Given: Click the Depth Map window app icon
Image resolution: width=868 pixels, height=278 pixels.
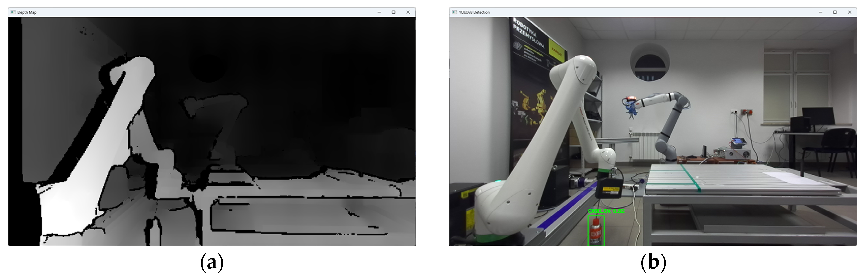Looking at the screenshot, I should (13, 12).
